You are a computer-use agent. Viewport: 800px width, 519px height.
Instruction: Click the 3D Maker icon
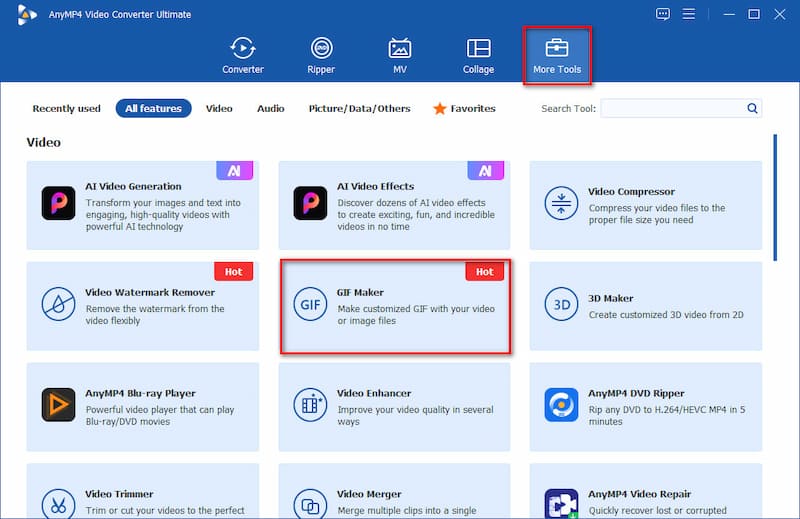click(x=561, y=304)
